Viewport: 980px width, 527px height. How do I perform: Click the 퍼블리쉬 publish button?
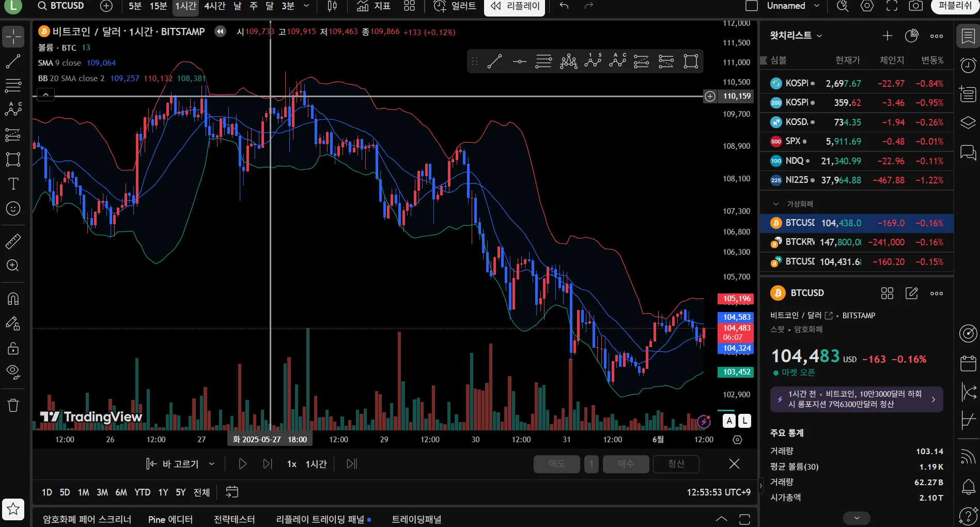955,6
